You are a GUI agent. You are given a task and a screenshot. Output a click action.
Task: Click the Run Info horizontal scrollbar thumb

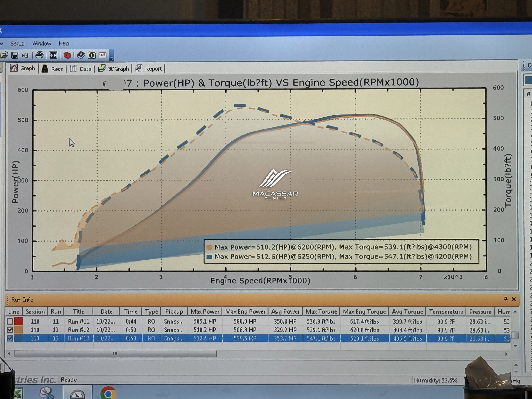pyautogui.click(x=115, y=353)
